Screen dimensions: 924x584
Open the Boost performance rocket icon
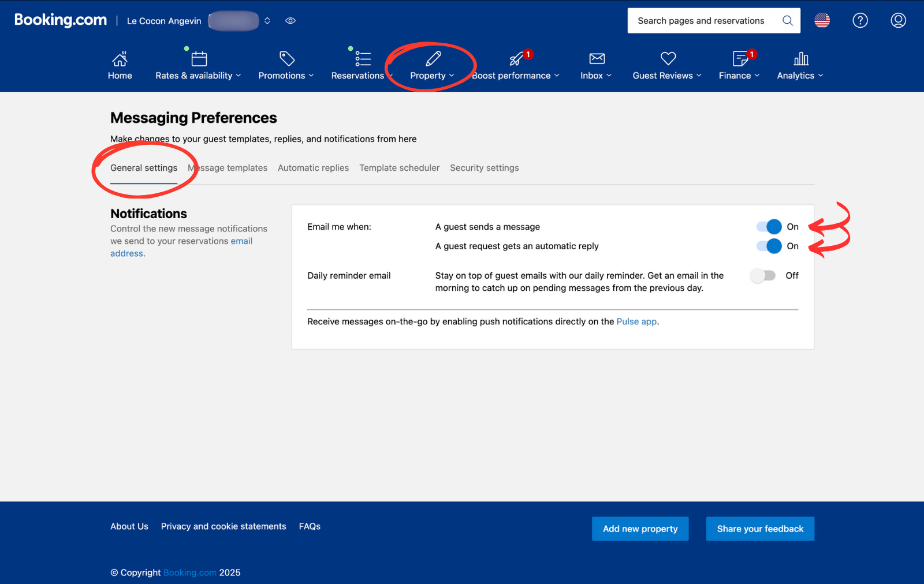(x=515, y=58)
